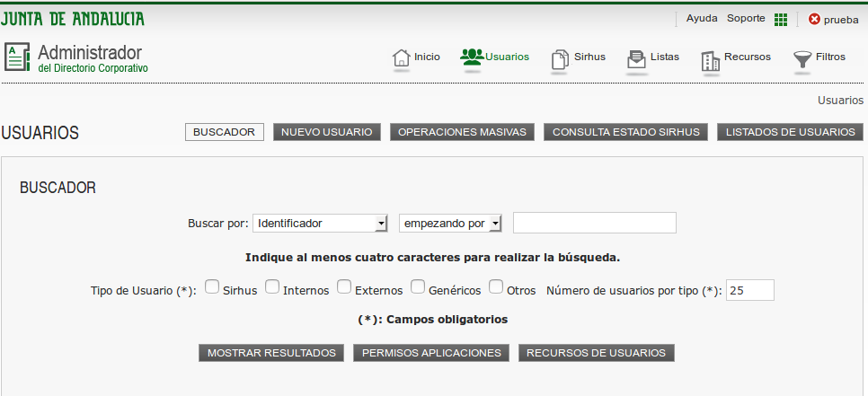
Task: Check the Internos user type checkbox
Action: pyautogui.click(x=271, y=286)
